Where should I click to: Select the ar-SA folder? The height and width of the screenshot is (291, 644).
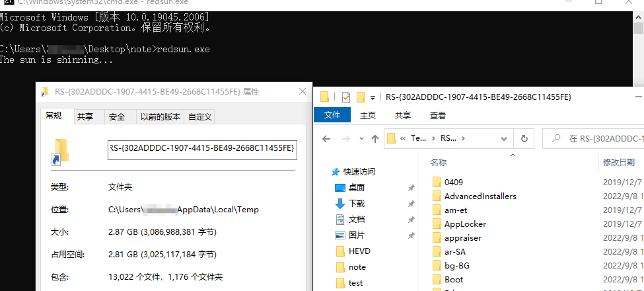tap(454, 251)
